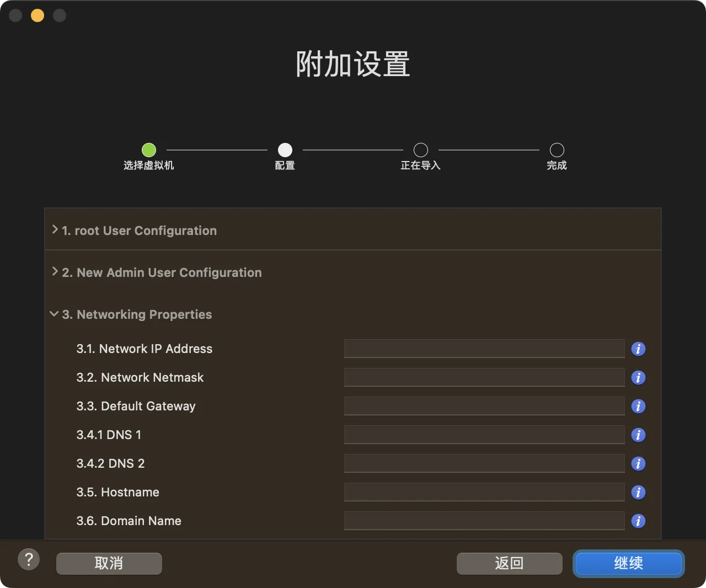Click the 选择虚拟机 progress step
This screenshot has width=706, height=588.
(148, 149)
